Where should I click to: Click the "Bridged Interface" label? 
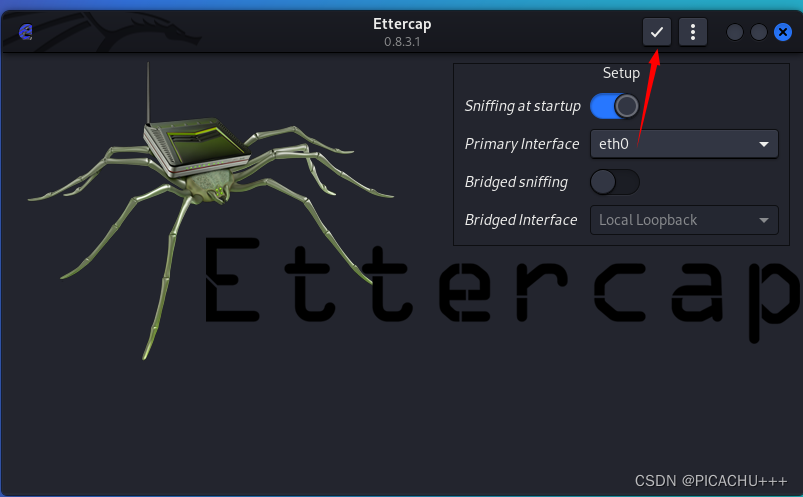tap(521, 220)
